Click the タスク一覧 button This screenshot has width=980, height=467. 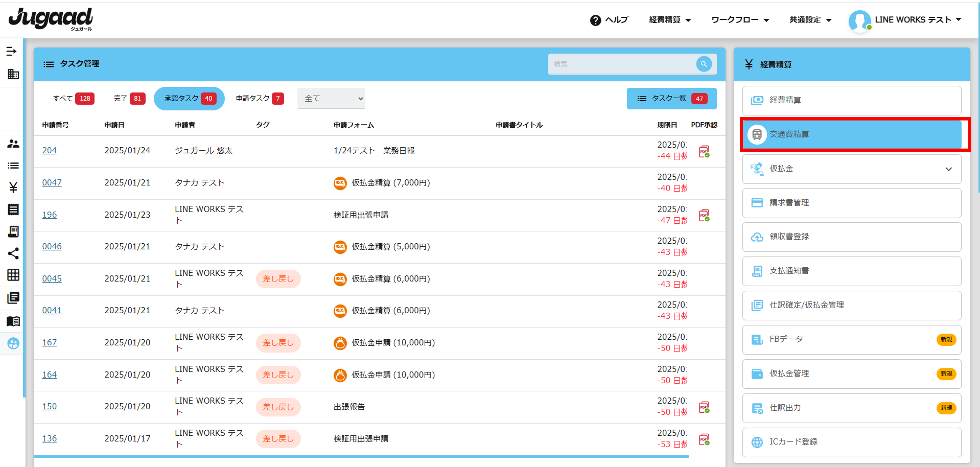click(x=672, y=98)
